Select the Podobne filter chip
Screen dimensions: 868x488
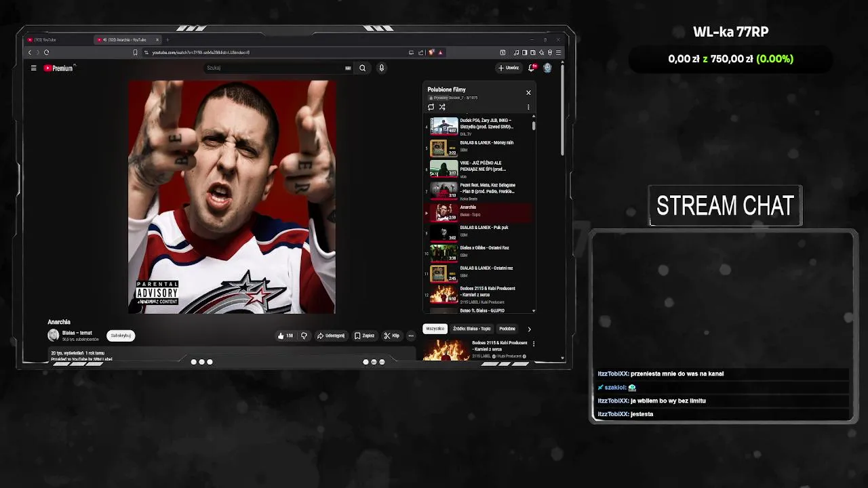point(507,329)
